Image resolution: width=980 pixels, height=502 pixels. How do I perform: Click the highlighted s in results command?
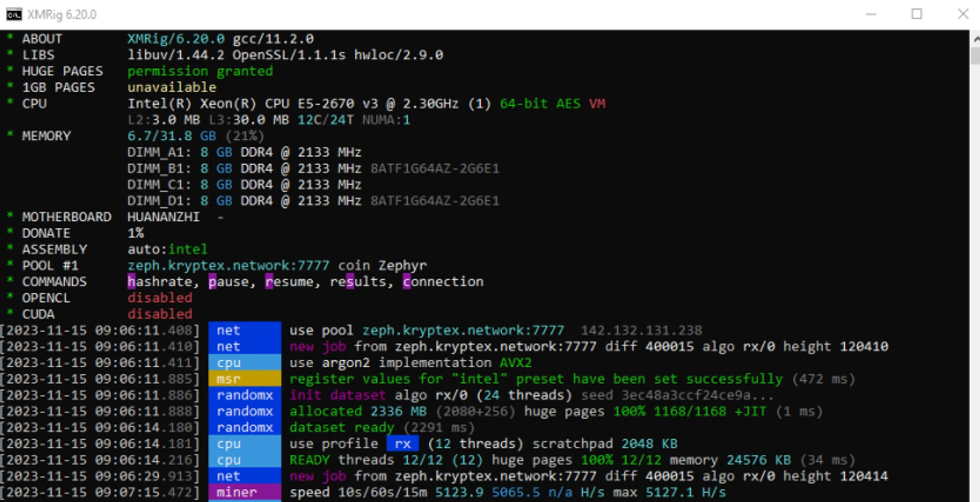coord(350,282)
